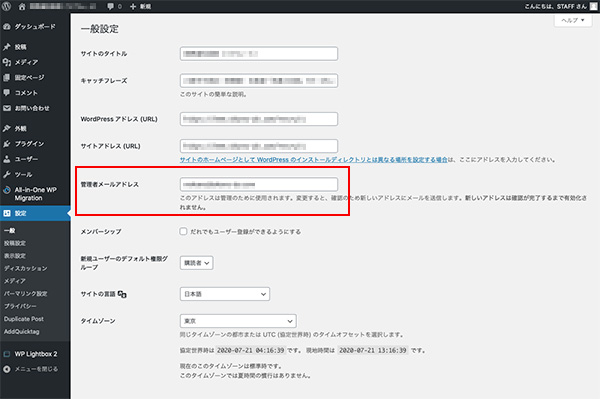
Task: Click the コメント speech bubble icon
Action: click(7, 93)
